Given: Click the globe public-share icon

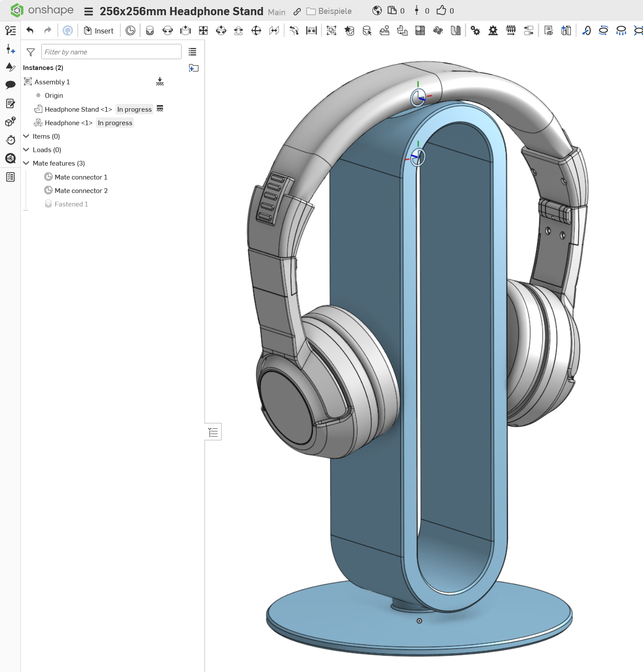Looking at the screenshot, I should tap(377, 10).
